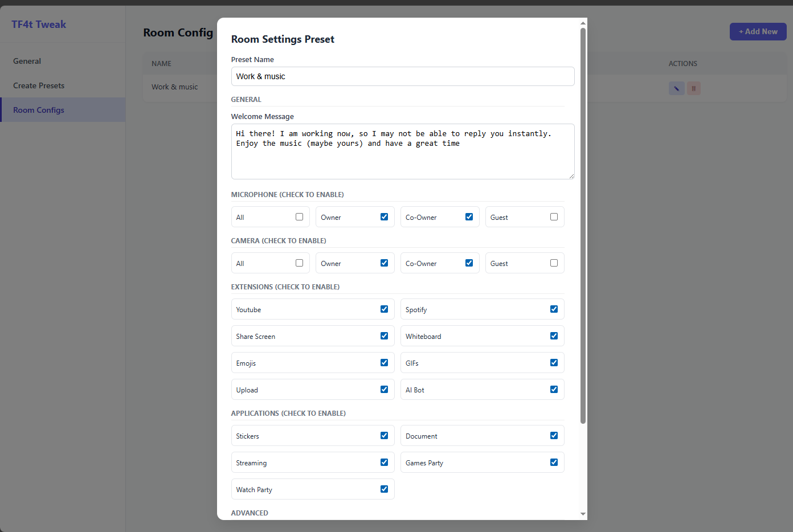Select Room Configs in the sidebar

(63, 110)
